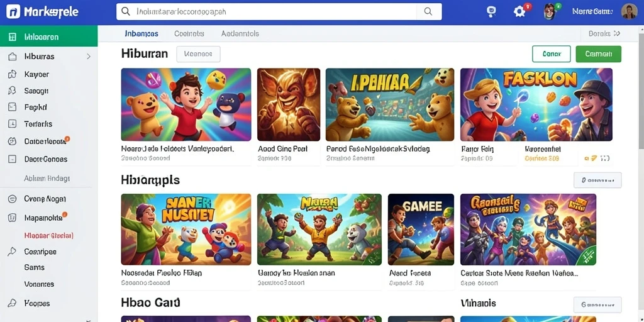Expand the Doraks double-chevron in tab bar
Image resolution: width=644 pixels, height=322 pixels.
pos(616,34)
